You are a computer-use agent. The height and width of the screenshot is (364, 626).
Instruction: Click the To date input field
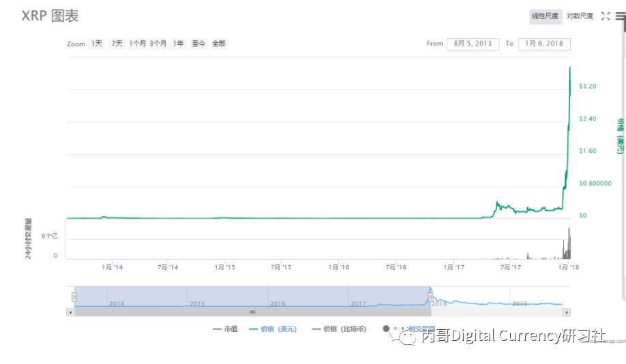pos(544,44)
